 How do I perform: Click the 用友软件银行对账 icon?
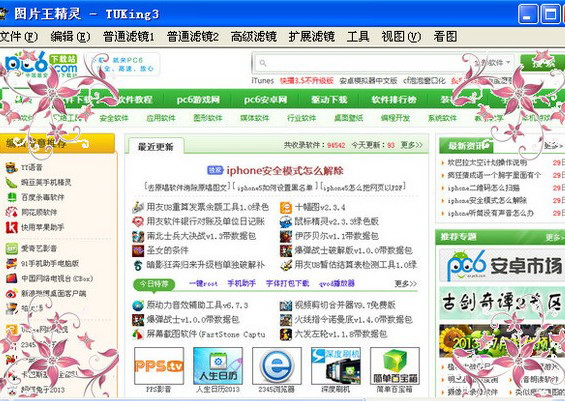[x=138, y=221]
